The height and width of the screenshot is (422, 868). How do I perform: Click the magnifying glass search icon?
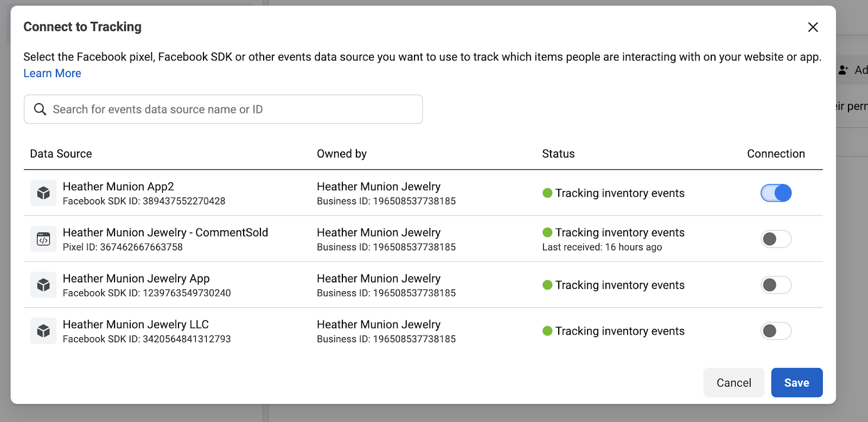point(40,109)
